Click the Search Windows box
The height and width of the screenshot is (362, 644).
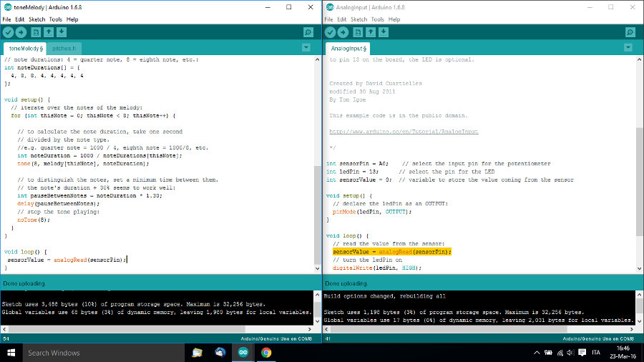(102, 353)
